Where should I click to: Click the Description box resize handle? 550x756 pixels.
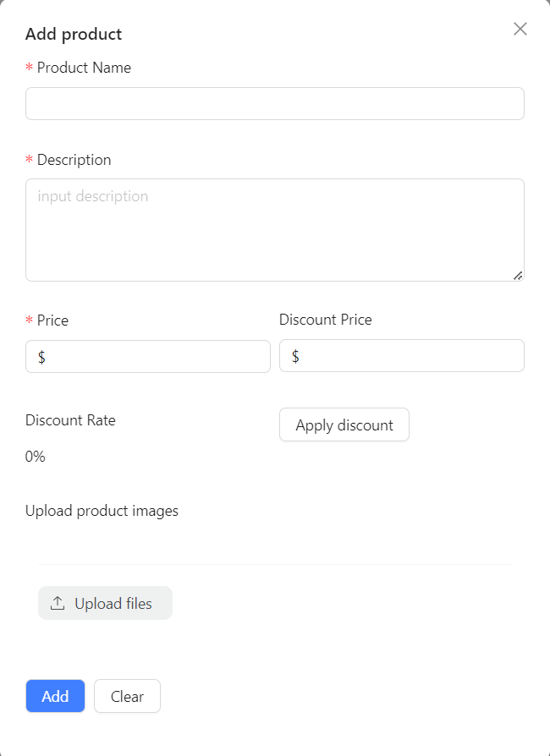point(518,275)
